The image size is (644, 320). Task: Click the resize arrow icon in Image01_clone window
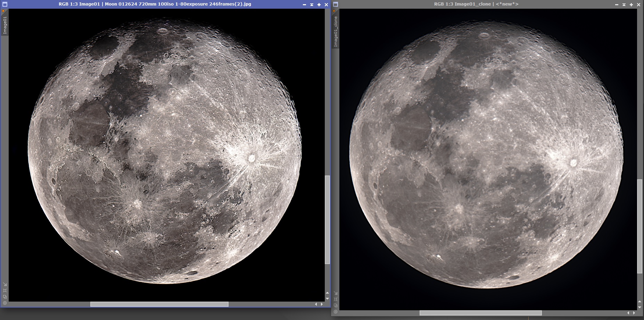coord(336,293)
